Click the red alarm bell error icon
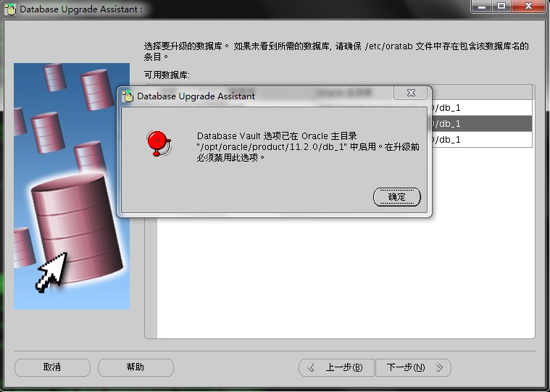Screen dimensions: 550x392 click(159, 143)
